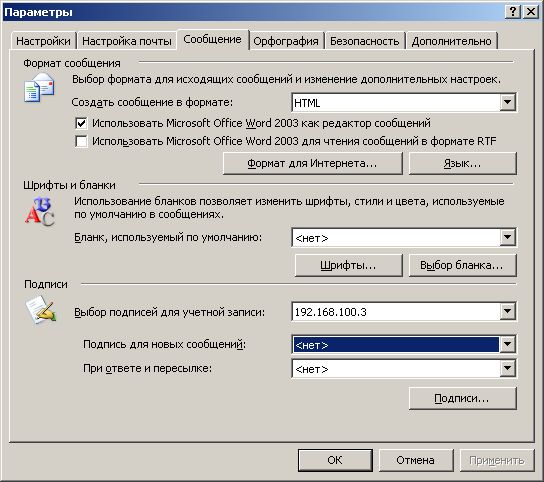Expand the account 192.168.100.3 dropdown

point(507,311)
